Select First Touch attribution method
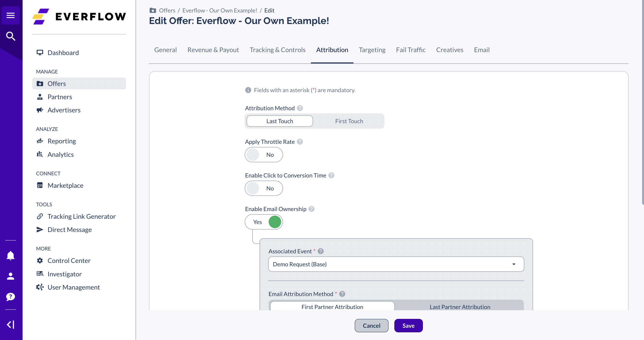This screenshot has width=644, height=340. point(349,121)
